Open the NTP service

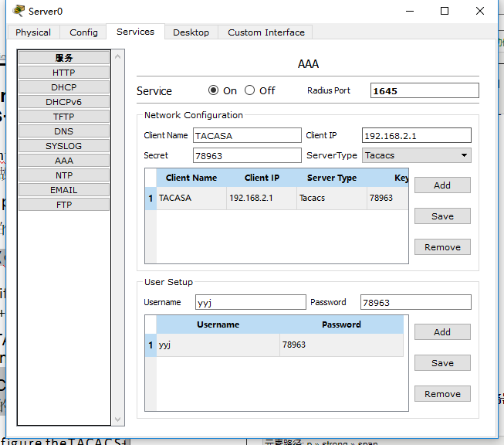[64, 175]
